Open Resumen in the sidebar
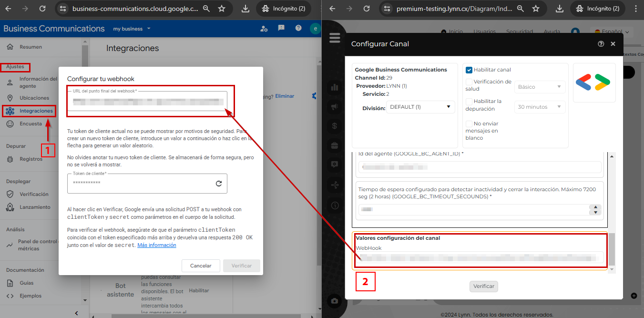The width and height of the screenshot is (644, 318). [31, 47]
